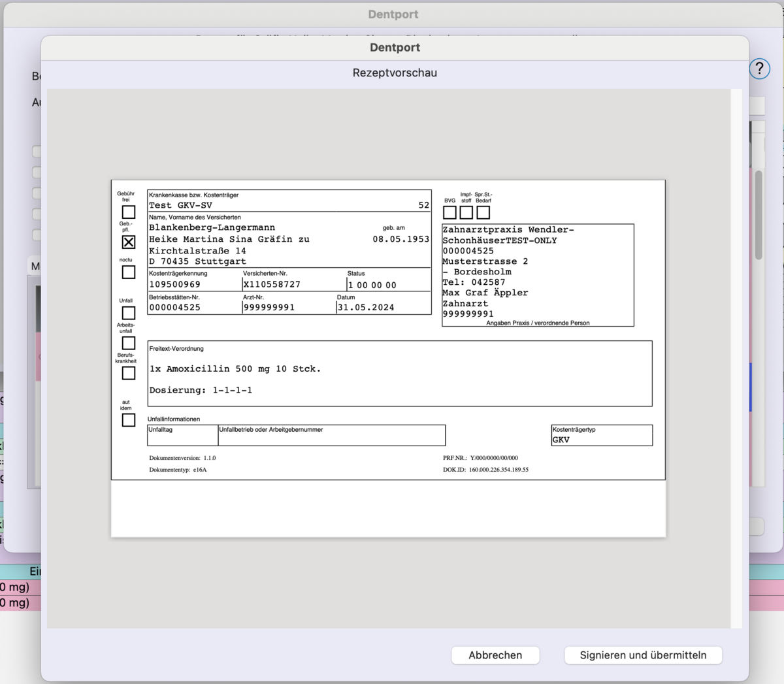Click Status value "1 00 00 00"
The image size is (784, 684).
372,285
